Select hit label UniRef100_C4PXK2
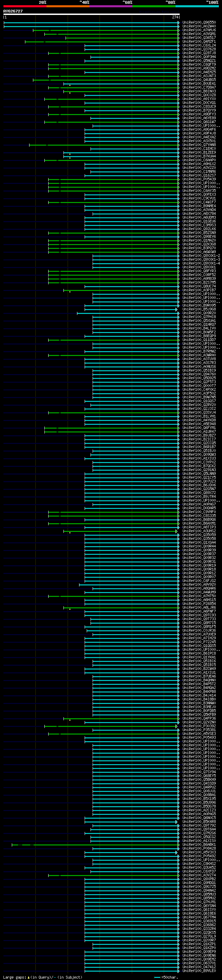 tap(199, 390)
